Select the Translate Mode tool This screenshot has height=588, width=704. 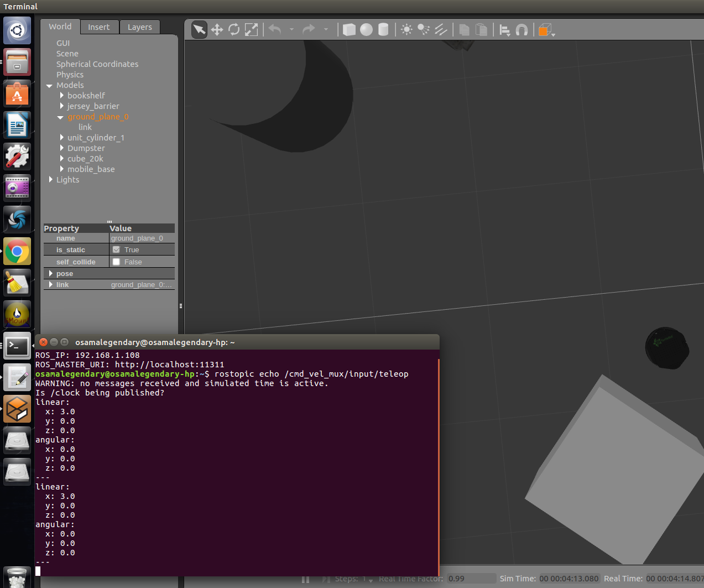point(217,29)
